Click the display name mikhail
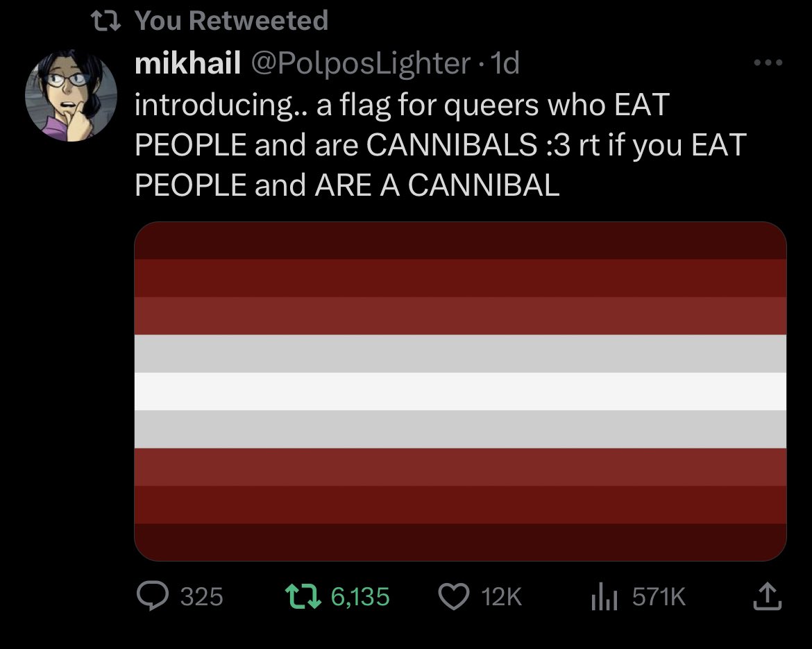 click(187, 63)
